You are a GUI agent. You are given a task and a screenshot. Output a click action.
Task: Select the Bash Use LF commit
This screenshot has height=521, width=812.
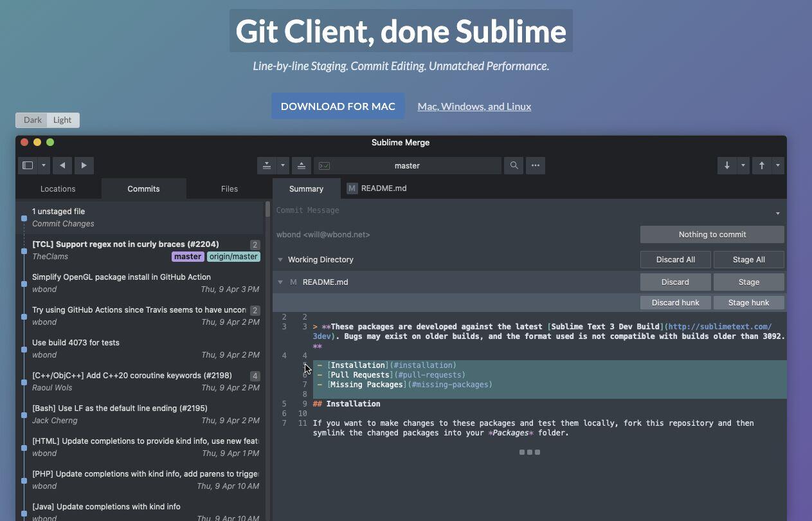point(140,414)
